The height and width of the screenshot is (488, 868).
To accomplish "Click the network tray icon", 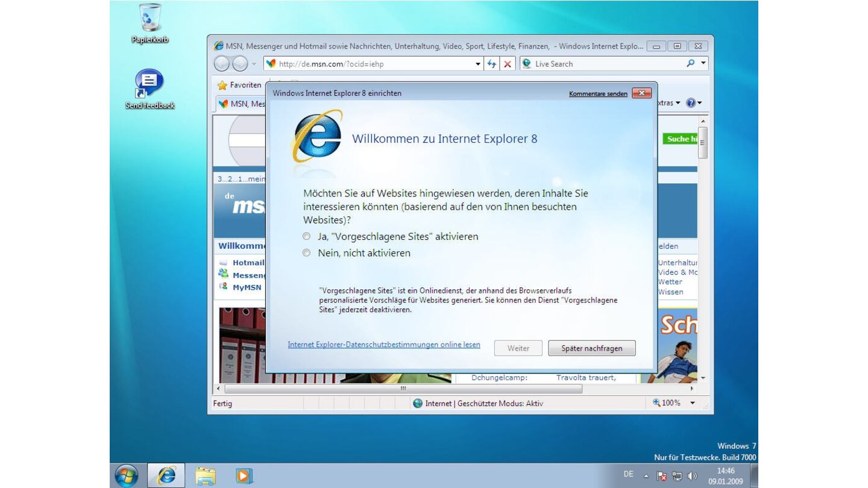I will pyautogui.click(x=677, y=476).
